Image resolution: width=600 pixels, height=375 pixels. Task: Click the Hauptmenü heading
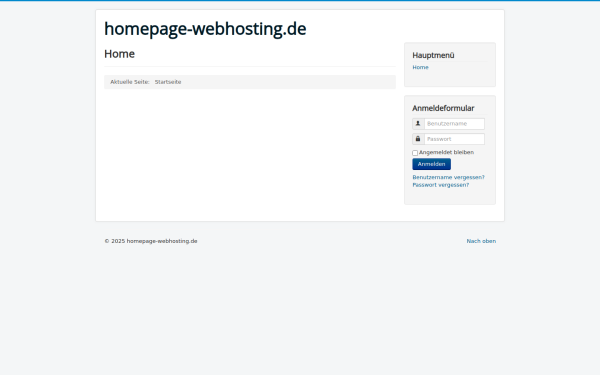[x=433, y=55]
